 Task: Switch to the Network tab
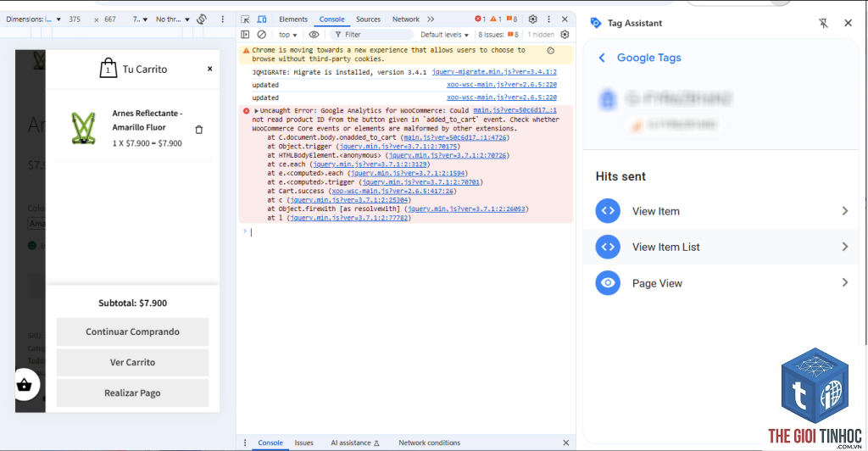point(406,19)
